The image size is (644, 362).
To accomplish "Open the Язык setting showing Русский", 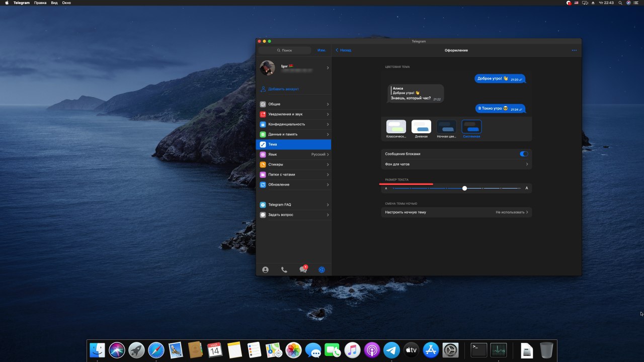I will [x=294, y=154].
